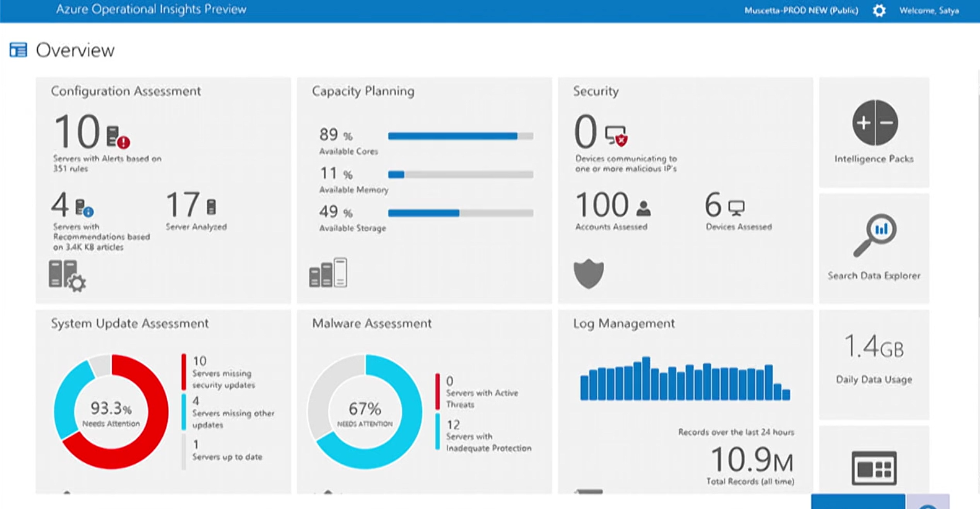The width and height of the screenshot is (980, 509).
Task: Click "Servers missing other updates" text
Action: click(233, 419)
